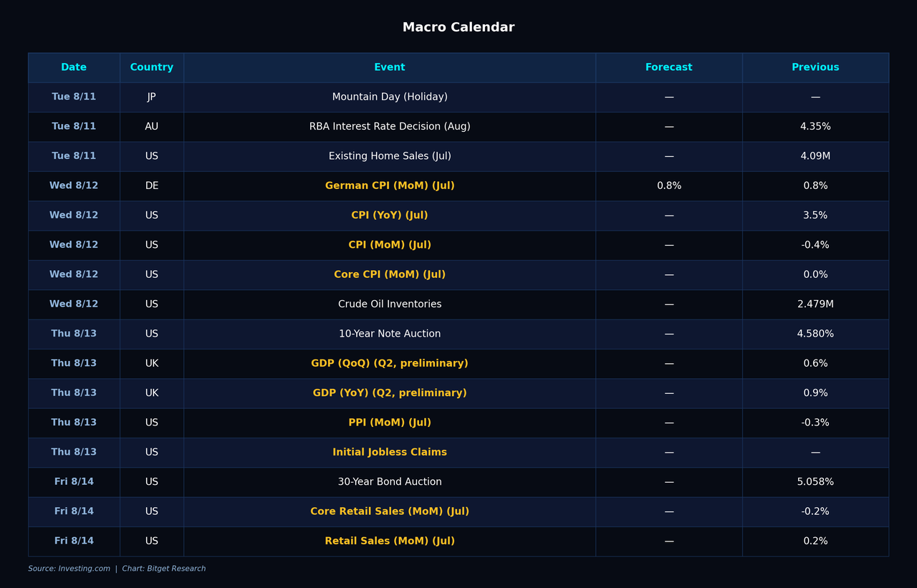
Task: Click the Previous column header
Action: [815, 67]
